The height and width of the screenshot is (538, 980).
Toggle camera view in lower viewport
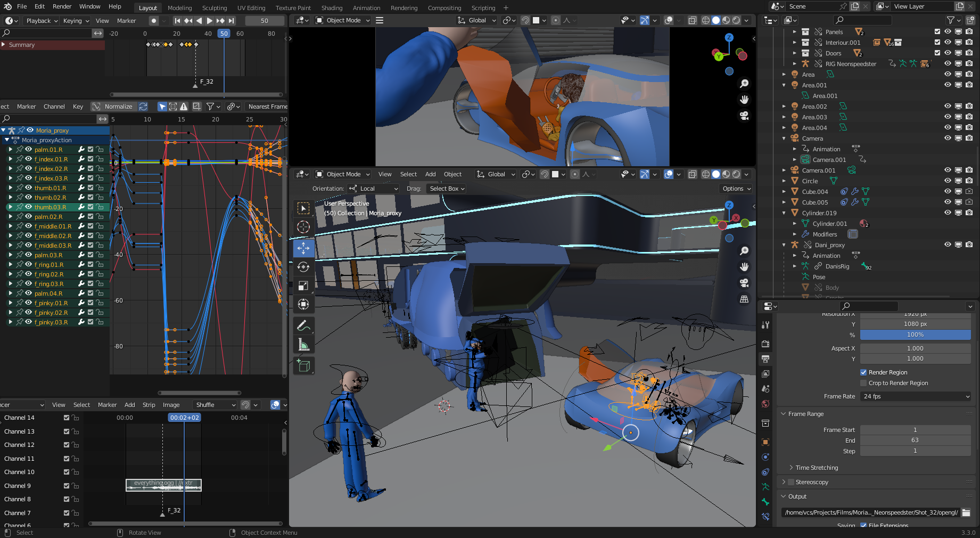744,283
